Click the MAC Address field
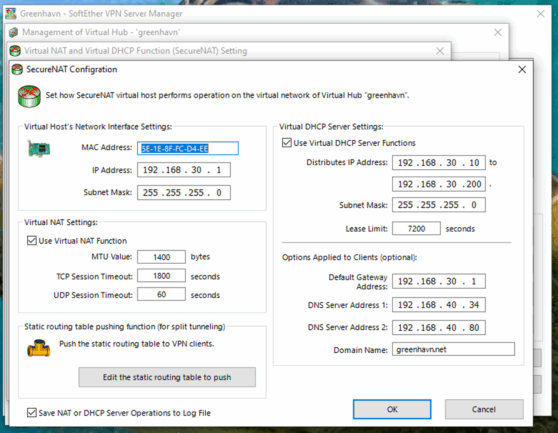 coord(188,148)
